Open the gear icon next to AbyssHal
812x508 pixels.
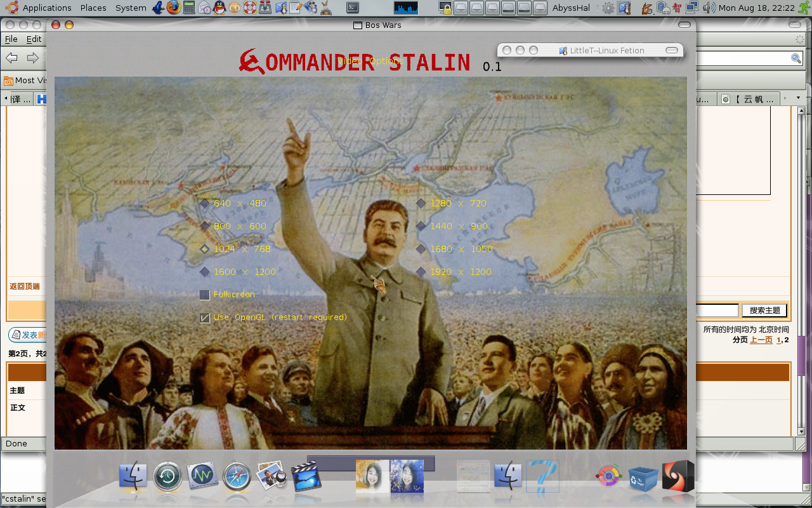(608, 8)
